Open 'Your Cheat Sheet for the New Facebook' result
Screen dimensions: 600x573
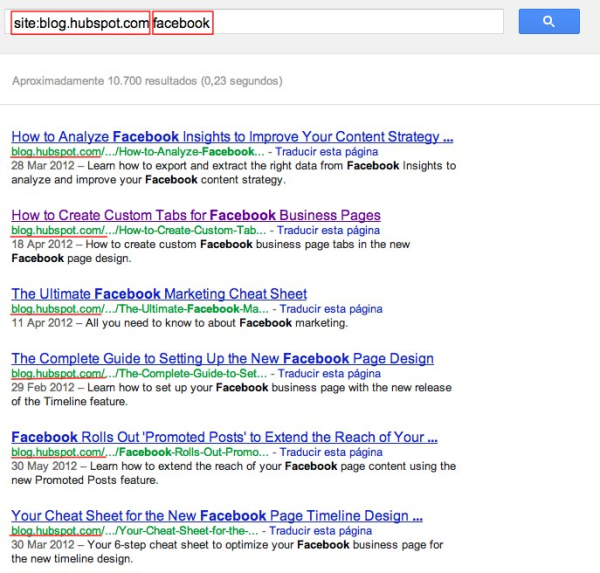click(x=217, y=516)
